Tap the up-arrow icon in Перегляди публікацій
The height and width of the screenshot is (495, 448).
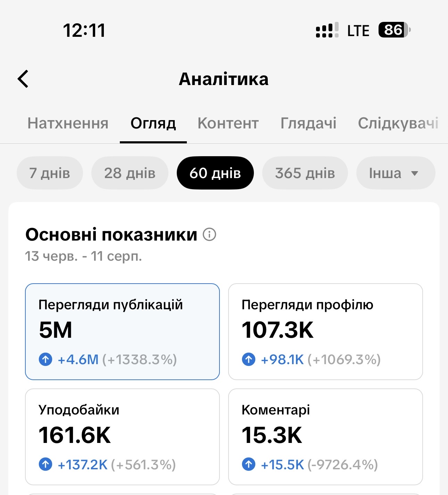coord(45,359)
